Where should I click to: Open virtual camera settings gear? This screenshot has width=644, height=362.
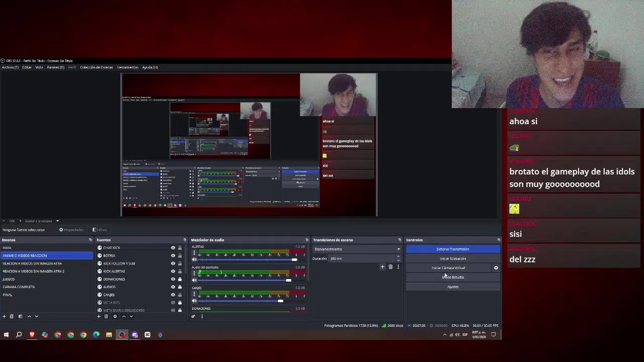pyautogui.click(x=496, y=268)
